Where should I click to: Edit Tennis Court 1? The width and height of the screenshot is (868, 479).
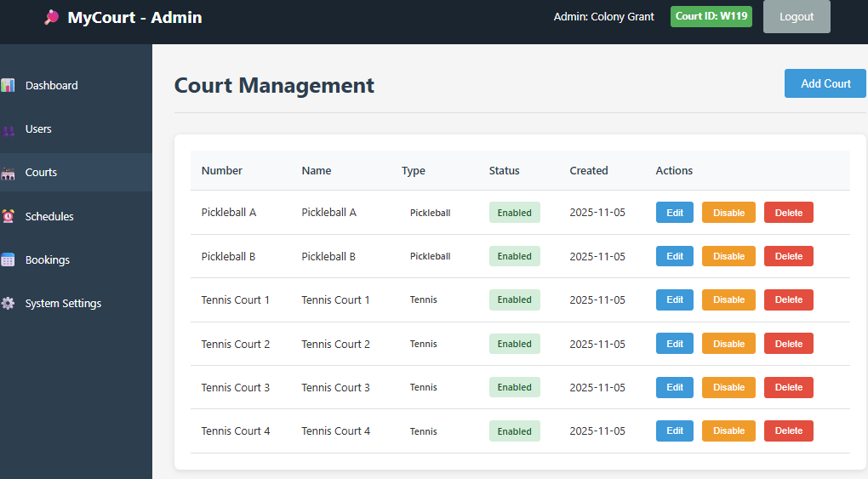pyautogui.click(x=675, y=299)
